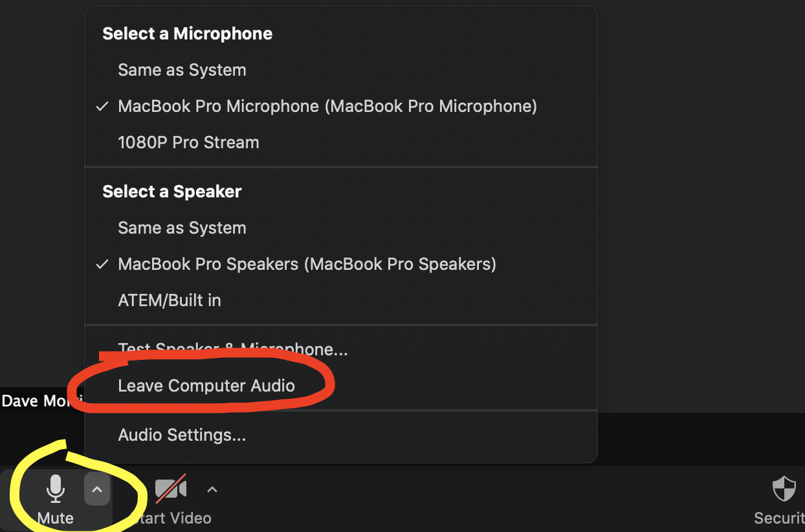Screen dimensions: 805x532
Task: Click the crossed-out camera icon
Action: click(171, 489)
